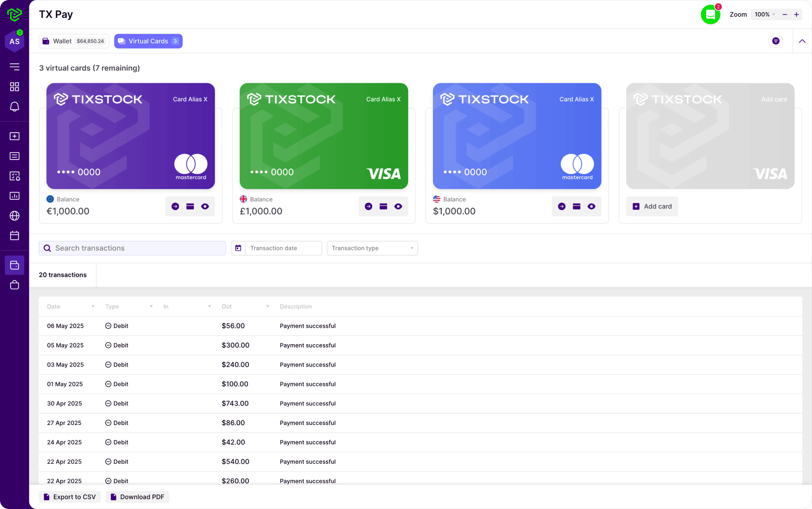Click the round filter icon near top right
The height and width of the screenshot is (509, 812).
(776, 41)
